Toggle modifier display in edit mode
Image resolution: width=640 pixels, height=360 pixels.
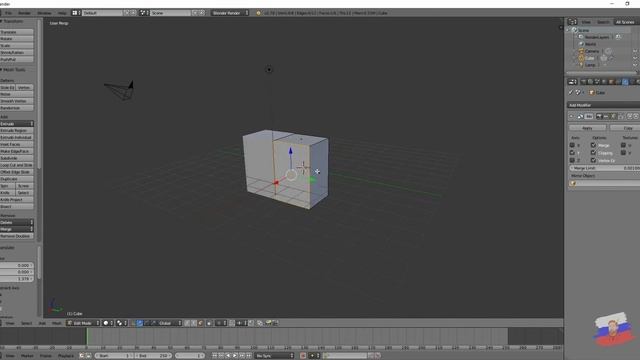[612, 117]
